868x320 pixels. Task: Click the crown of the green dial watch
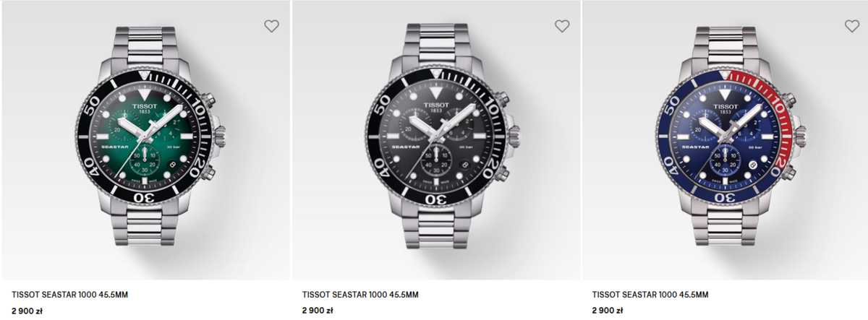(220, 134)
